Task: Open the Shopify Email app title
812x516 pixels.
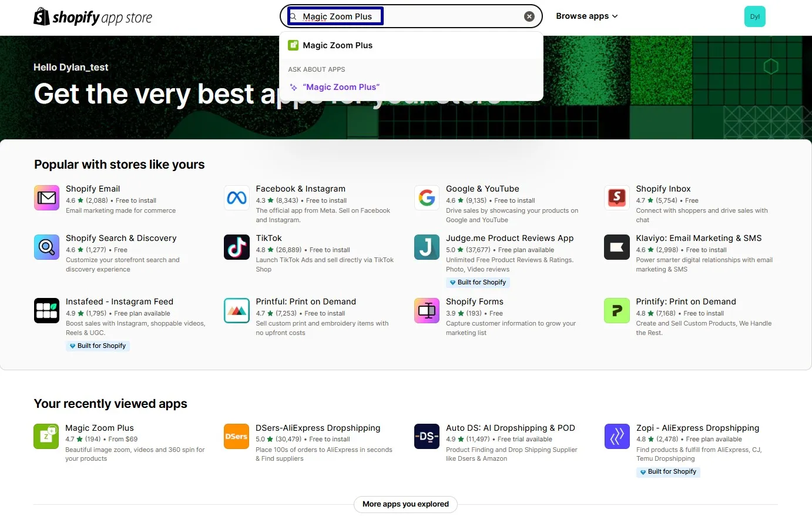Action: click(x=93, y=189)
